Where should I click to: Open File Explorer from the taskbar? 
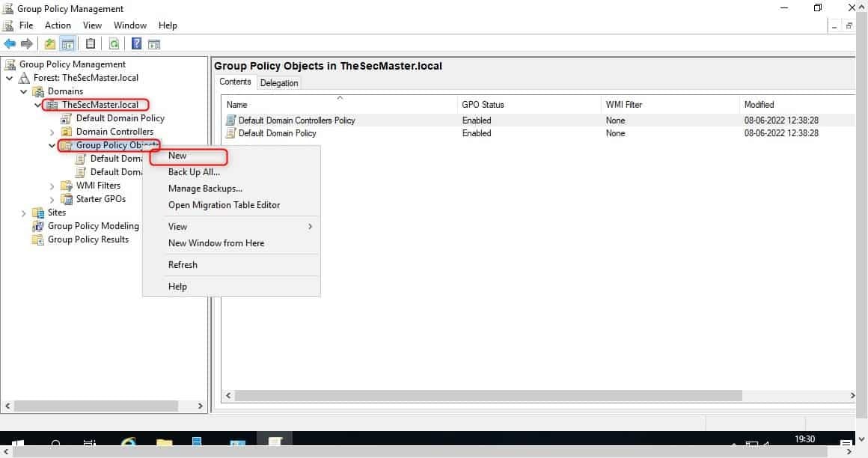(x=165, y=442)
